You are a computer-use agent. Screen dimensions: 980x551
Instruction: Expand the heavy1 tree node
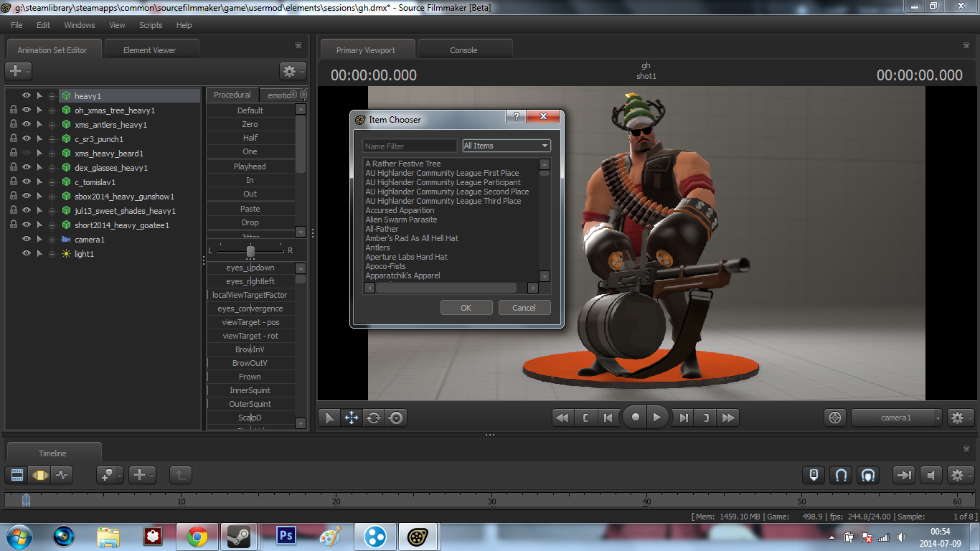click(52, 96)
